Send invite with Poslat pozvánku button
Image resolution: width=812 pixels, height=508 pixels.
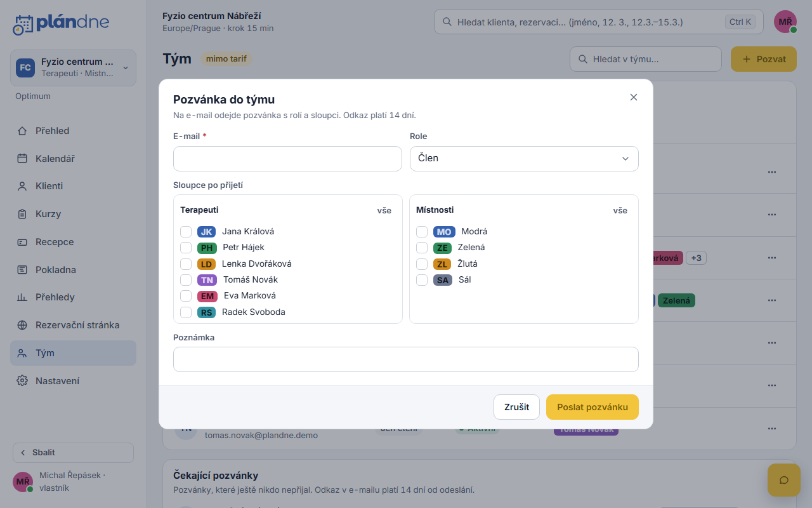(593, 407)
